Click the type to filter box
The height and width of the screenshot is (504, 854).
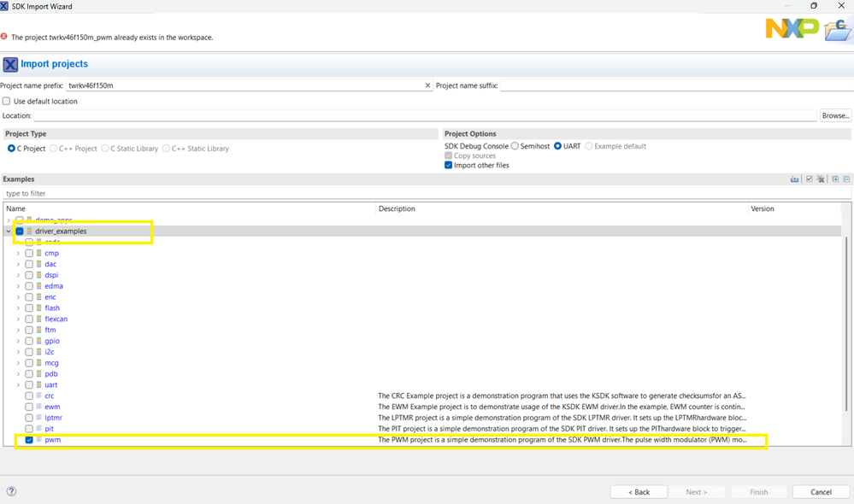click(427, 193)
